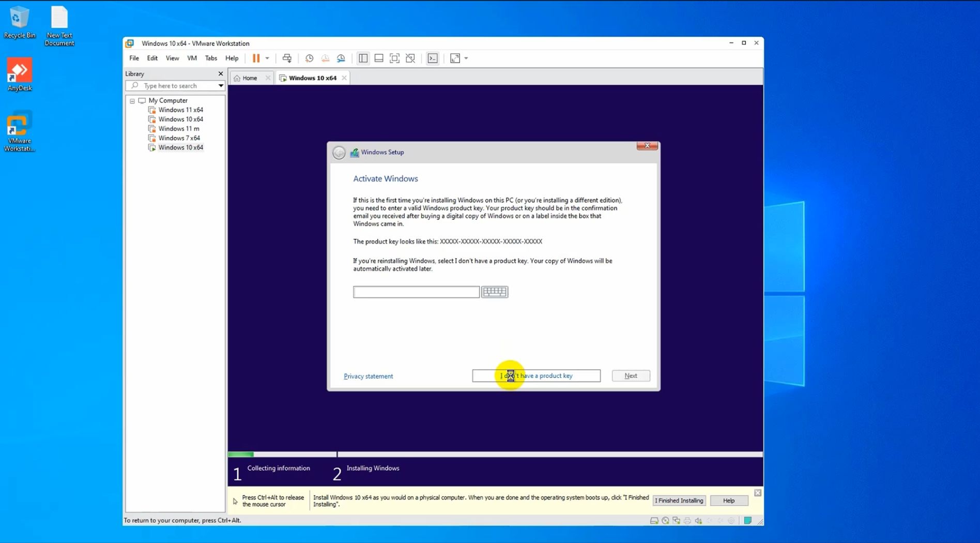Open the Tabs menu
The height and width of the screenshot is (543, 980).
[x=211, y=58]
